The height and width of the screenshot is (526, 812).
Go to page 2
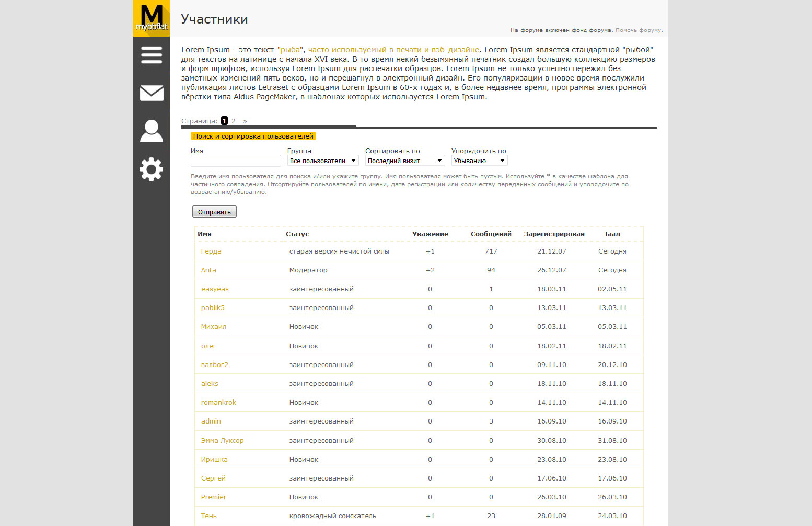[234, 121]
